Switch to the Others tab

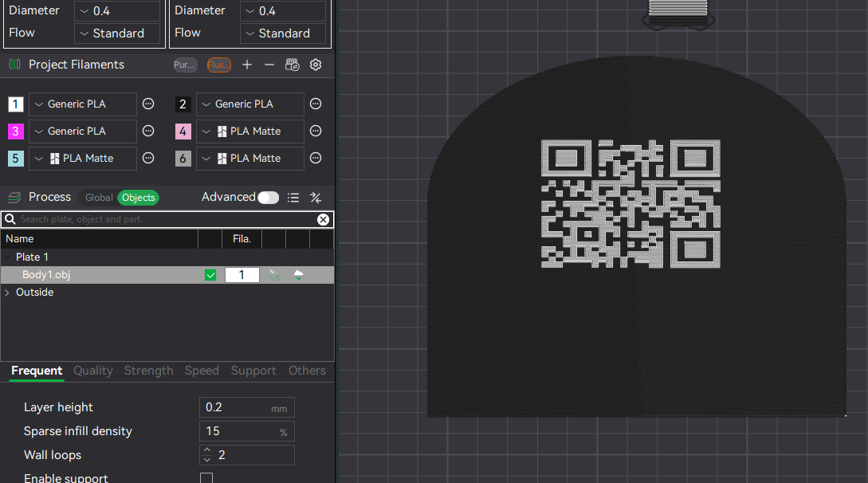tap(307, 371)
